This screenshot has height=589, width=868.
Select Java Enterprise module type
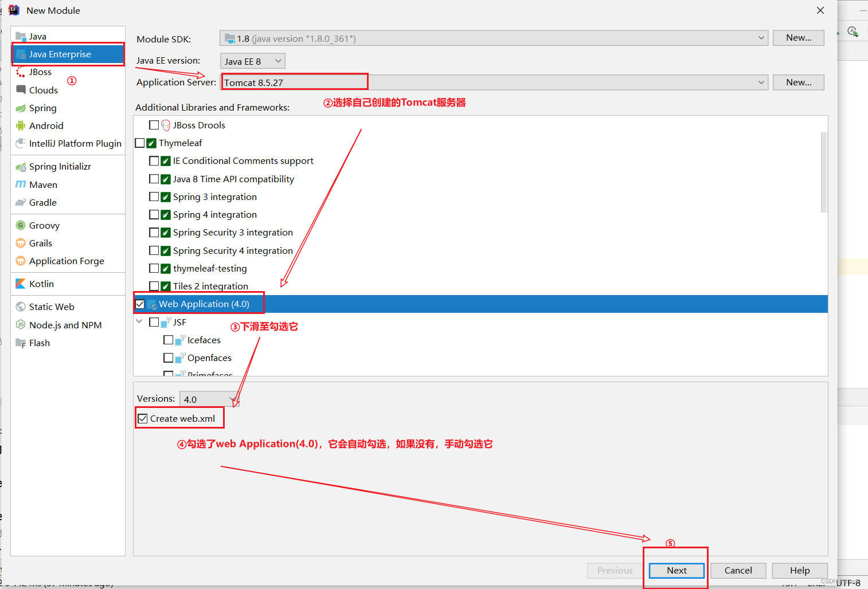click(x=68, y=54)
